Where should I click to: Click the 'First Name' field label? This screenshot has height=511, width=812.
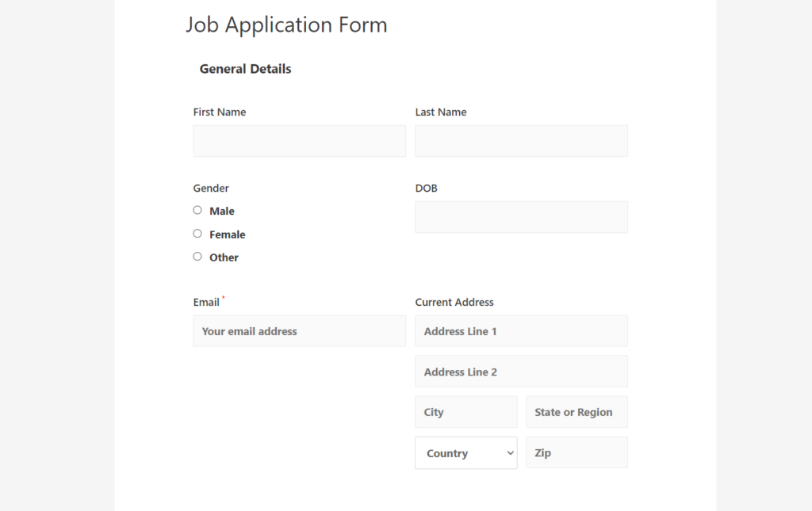point(220,112)
